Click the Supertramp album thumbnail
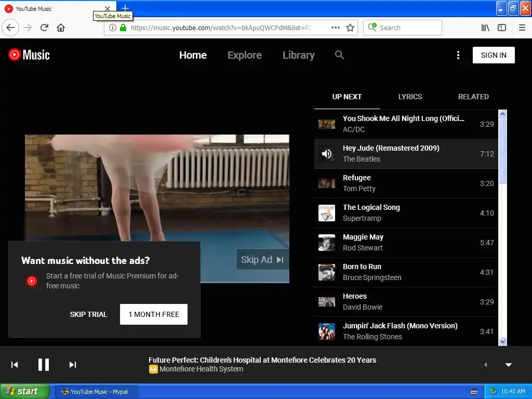This screenshot has width=532, height=399. (x=327, y=212)
